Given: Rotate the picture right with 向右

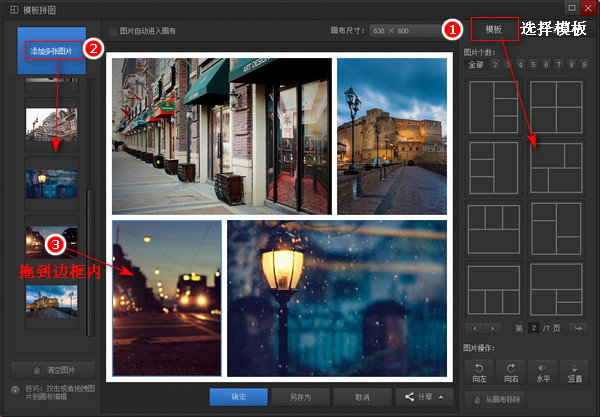Looking at the screenshot, I should point(511,373).
